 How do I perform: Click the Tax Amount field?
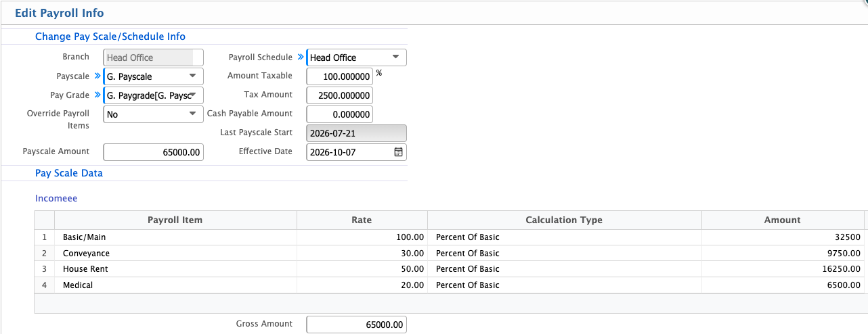click(340, 95)
